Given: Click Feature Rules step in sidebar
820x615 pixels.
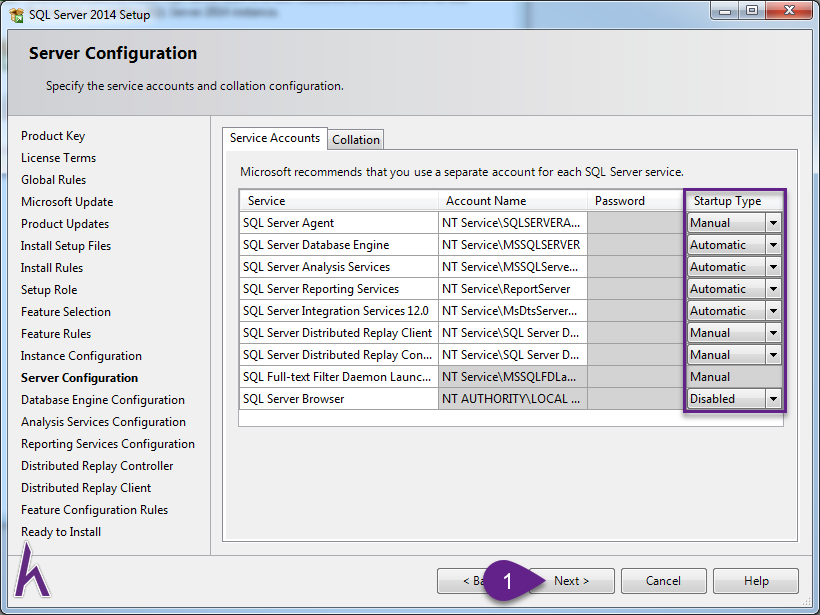Looking at the screenshot, I should [x=56, y=334].
